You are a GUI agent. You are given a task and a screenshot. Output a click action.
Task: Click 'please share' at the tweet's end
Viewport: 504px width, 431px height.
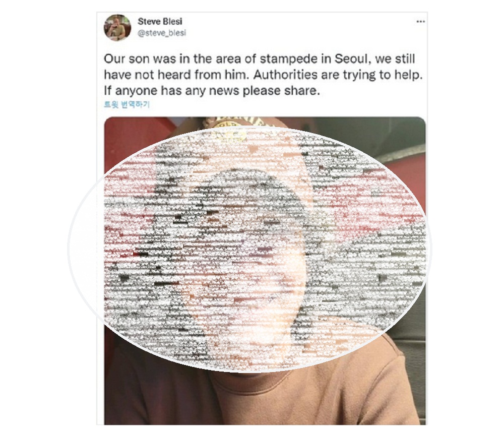coord(282,91)
